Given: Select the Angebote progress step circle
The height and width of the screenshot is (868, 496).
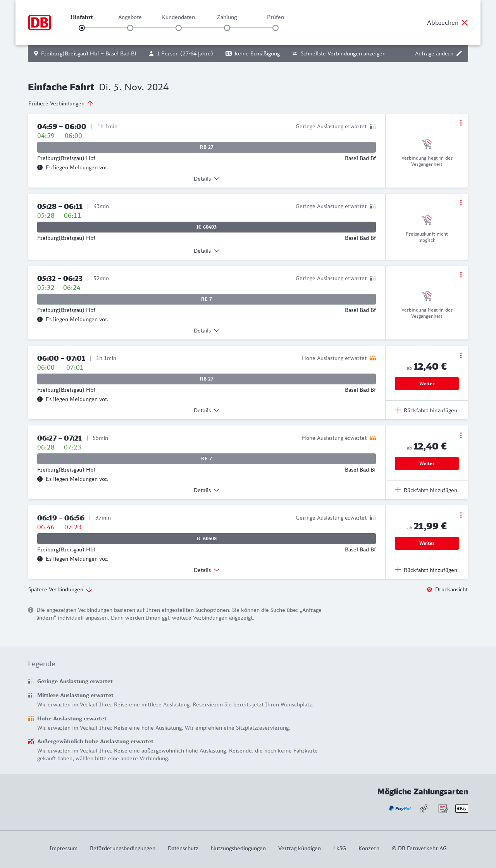Looking at the screenshot, I should pyautogui.click(x=130, y=28).
